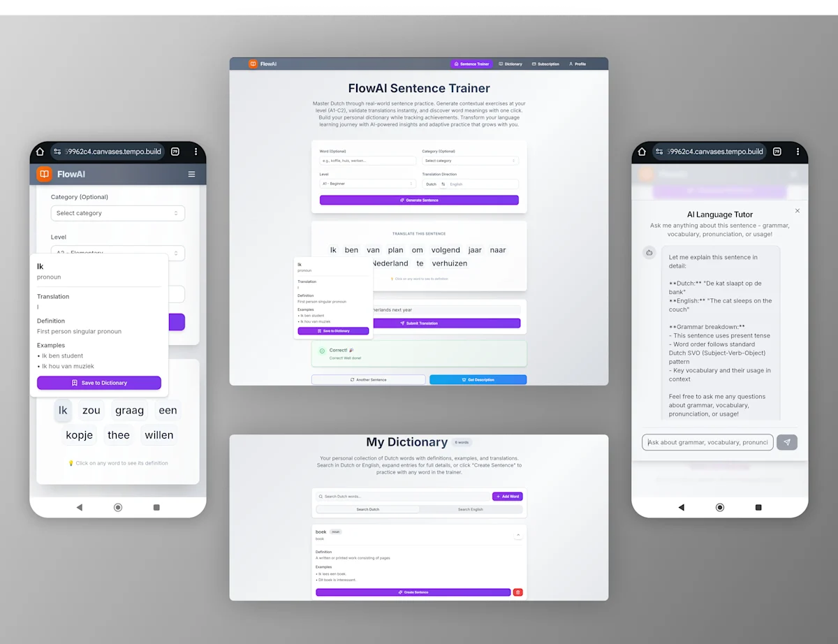The height and width of the screenshot is (644, 838).
Task: Delete the boek entry with red trash icon
Action: coord(517,592)
